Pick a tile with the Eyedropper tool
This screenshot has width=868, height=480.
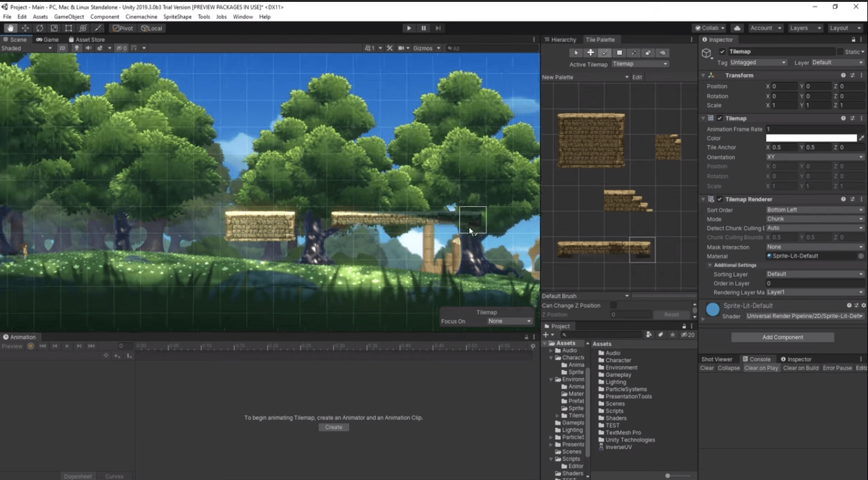pos(634,53)
